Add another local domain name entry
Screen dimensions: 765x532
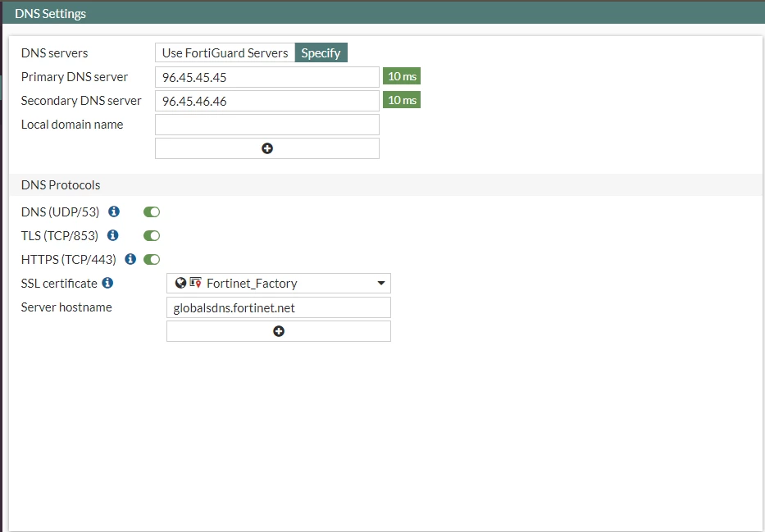(x=266, y=148)
